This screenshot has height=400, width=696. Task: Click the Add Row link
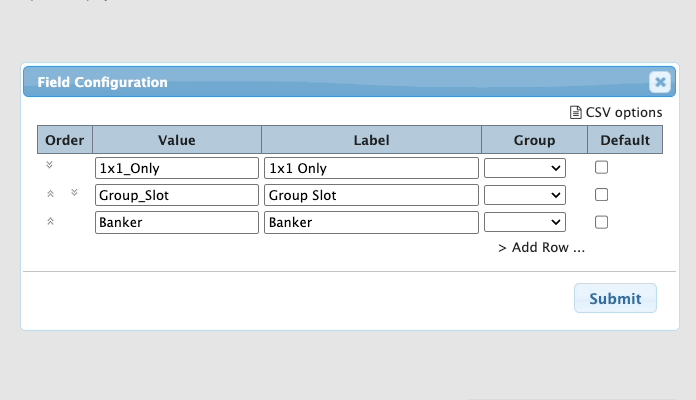(x=541, y=248)
